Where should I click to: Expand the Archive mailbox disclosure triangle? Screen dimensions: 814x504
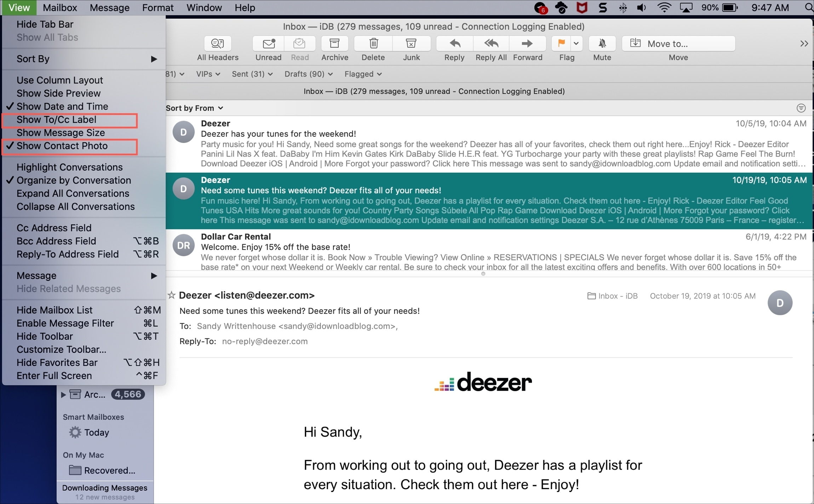(x=63, y=394)
